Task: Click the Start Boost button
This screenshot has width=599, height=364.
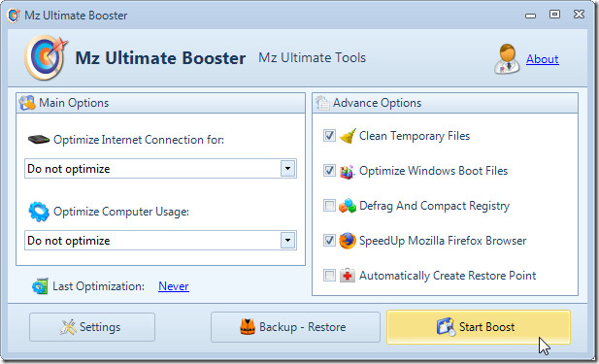Action: pos(479,327)
